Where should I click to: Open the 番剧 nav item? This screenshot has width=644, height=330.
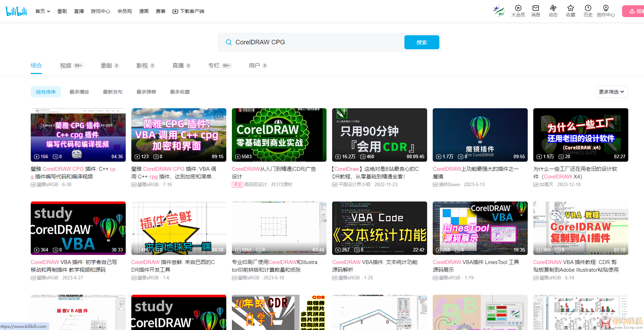coord(62,11)
